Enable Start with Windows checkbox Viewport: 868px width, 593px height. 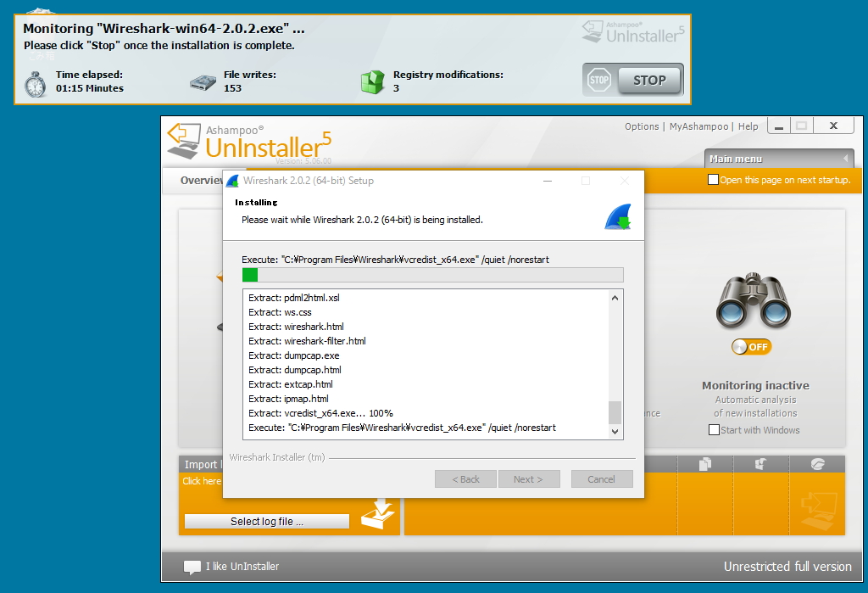coord(714,430)
